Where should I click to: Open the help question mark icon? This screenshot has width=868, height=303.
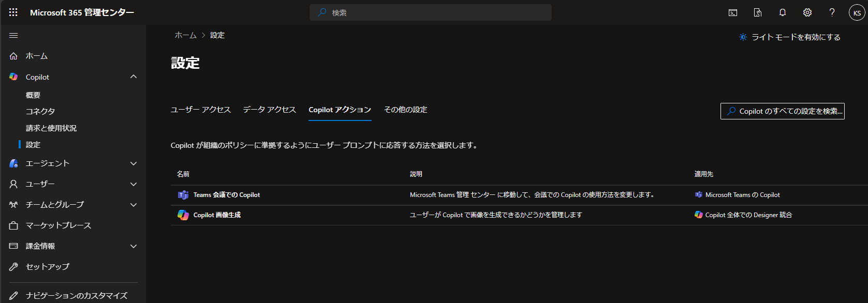coord(832,12)
